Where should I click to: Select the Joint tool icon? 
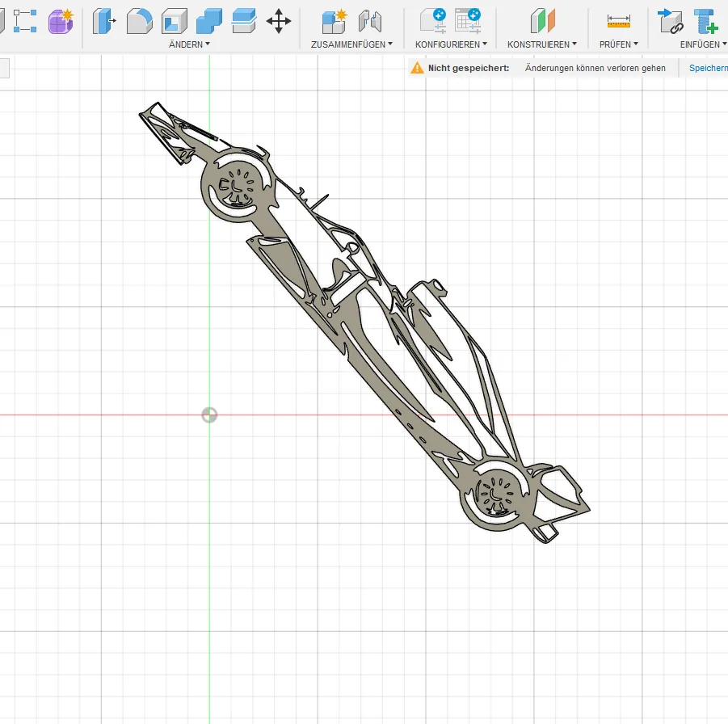(x=370, y=21)
